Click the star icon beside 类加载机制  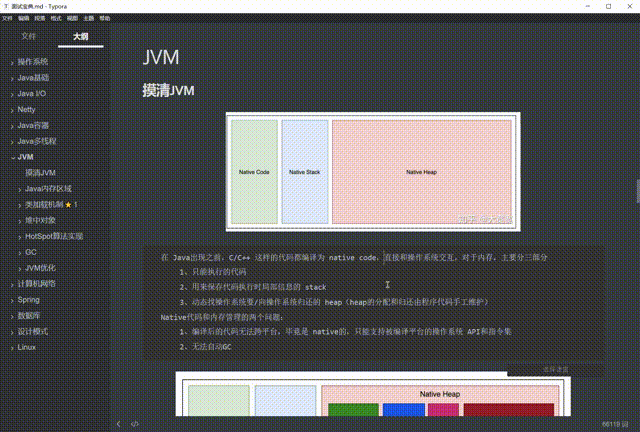point(68,205)
